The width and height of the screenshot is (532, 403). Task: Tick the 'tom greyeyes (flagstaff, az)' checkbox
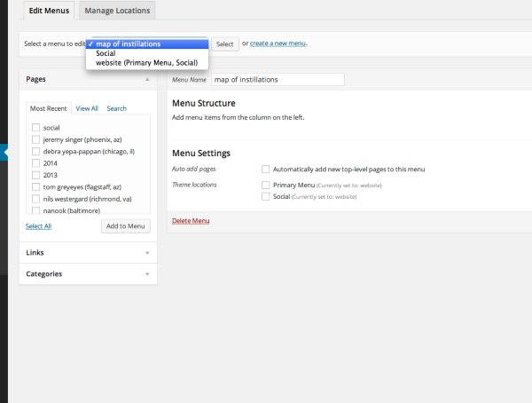[35, 187]
